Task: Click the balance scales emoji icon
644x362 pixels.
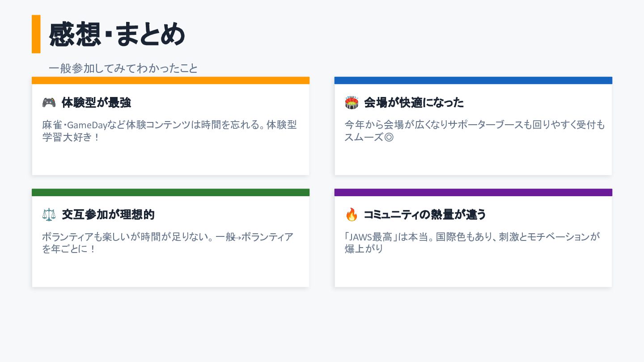Action: [x=49, y=215]
